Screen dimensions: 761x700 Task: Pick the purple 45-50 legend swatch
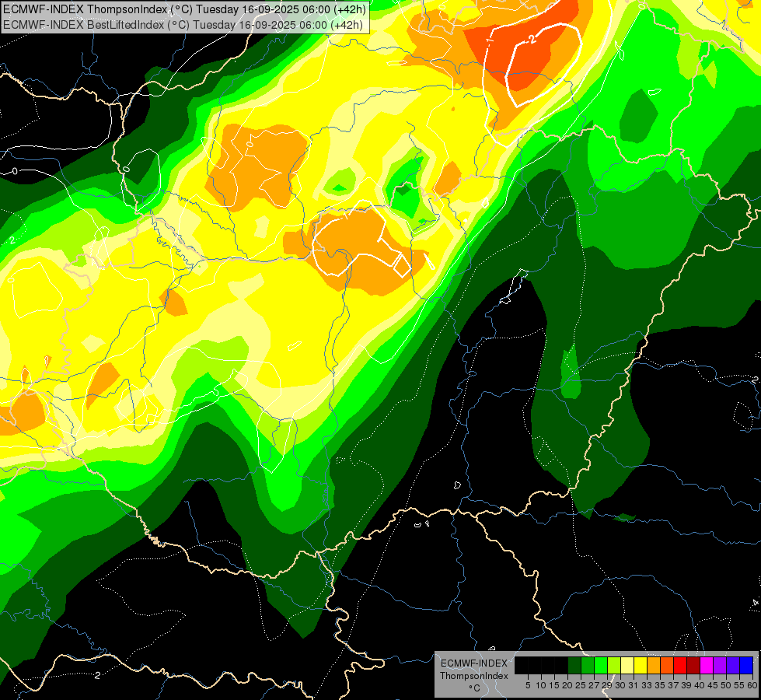point(720,665)
